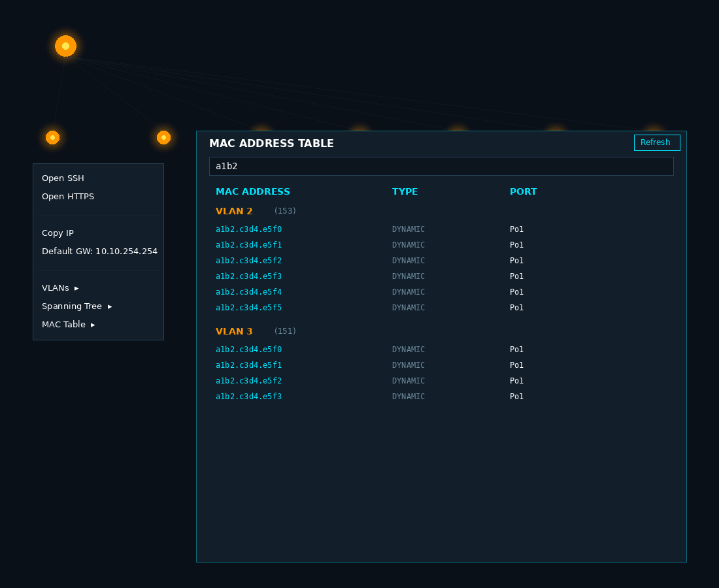
Task: Collapse the VLAN 2 group header
Action: click(234, 212)
